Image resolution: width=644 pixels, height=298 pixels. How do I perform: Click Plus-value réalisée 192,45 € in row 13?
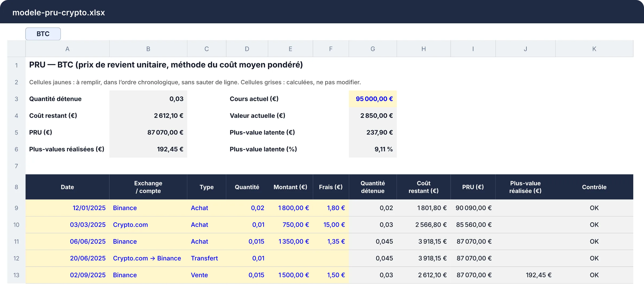(x=525, y=275)
